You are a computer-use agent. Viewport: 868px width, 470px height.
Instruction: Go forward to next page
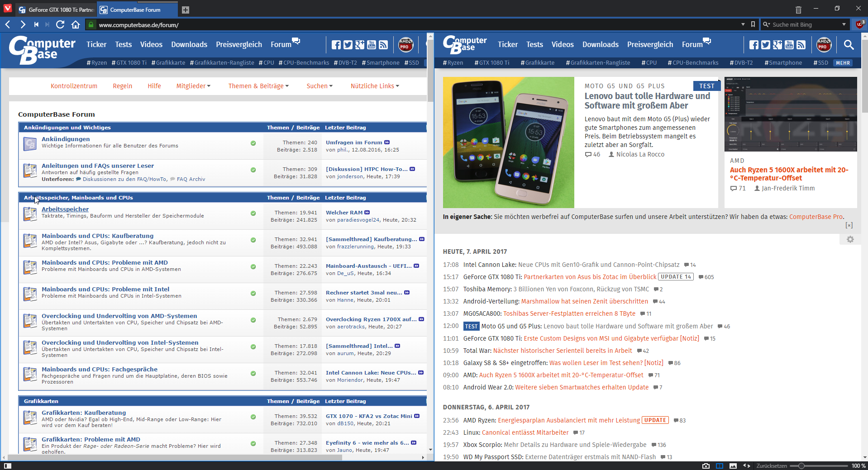click(23, 24)
